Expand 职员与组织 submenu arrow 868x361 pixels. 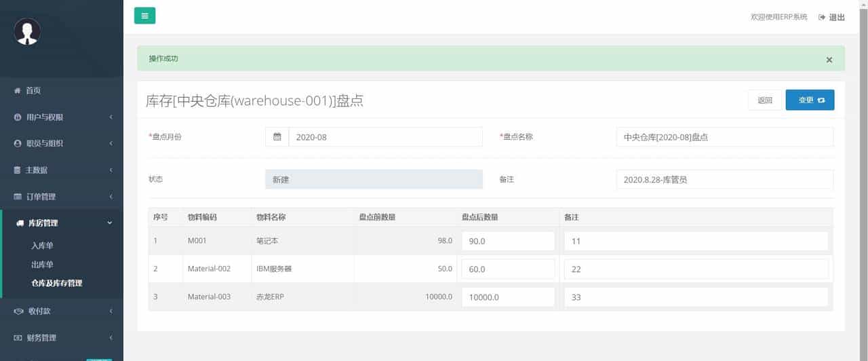pos(111,143)
